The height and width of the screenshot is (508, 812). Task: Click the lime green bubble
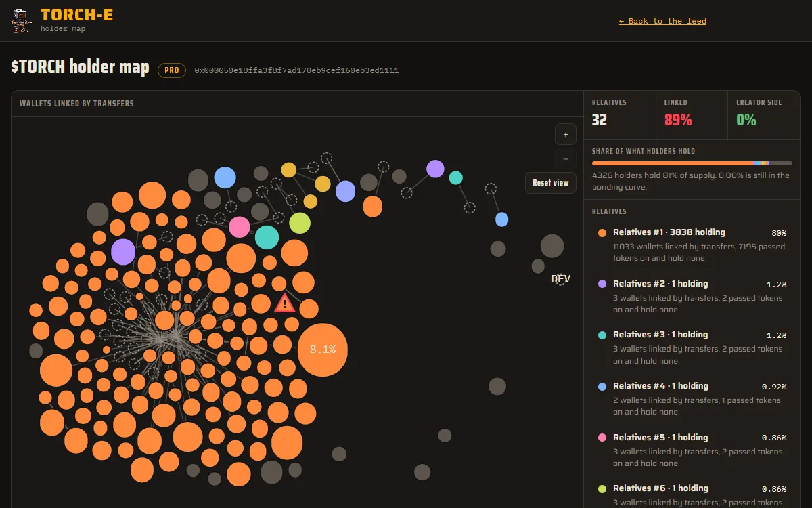pos(299,223)
